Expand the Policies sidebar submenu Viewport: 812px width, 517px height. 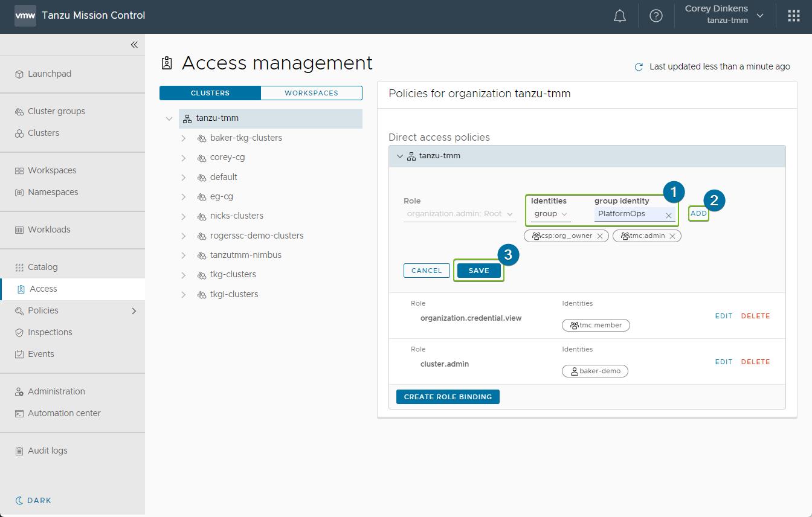134,311
